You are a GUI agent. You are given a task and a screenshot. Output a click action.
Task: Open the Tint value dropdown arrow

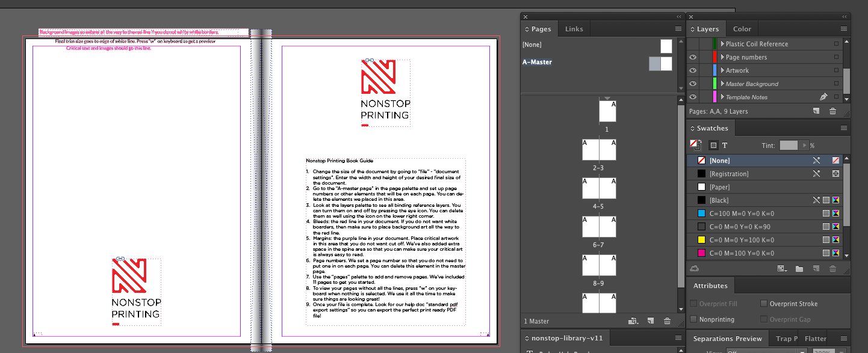click(x=803, y=146)
